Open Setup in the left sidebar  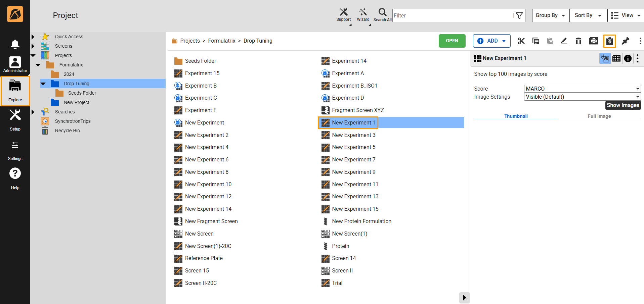pyautogui.click(x=15, y=120)
